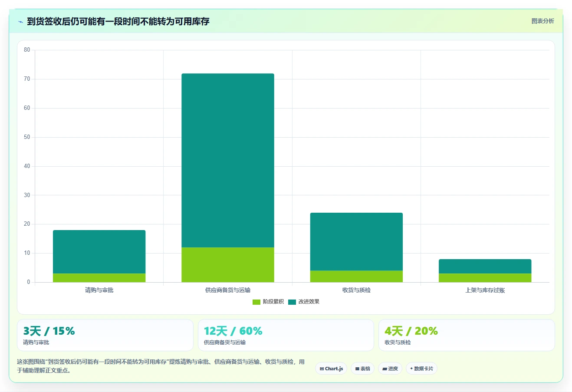
Task: Click the 上架与库存过账 x-axis label
Action: (x=485, y=290)
